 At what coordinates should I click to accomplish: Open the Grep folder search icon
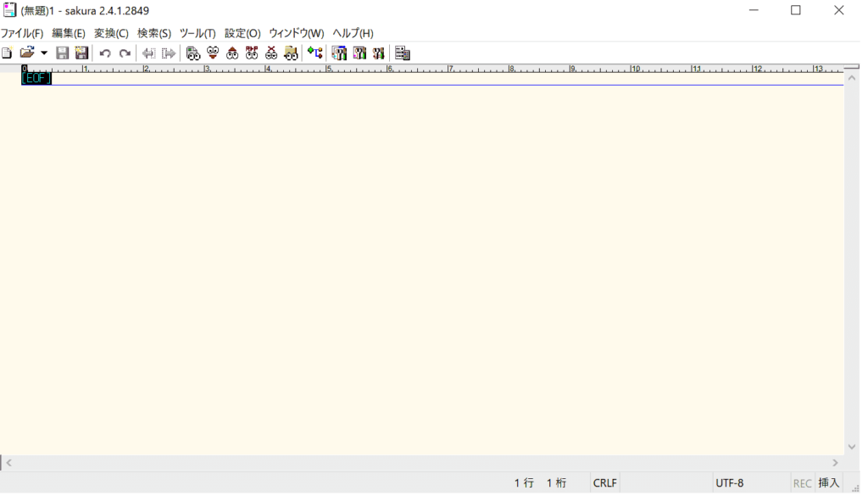pyautogui.click(x=291, y=53)
